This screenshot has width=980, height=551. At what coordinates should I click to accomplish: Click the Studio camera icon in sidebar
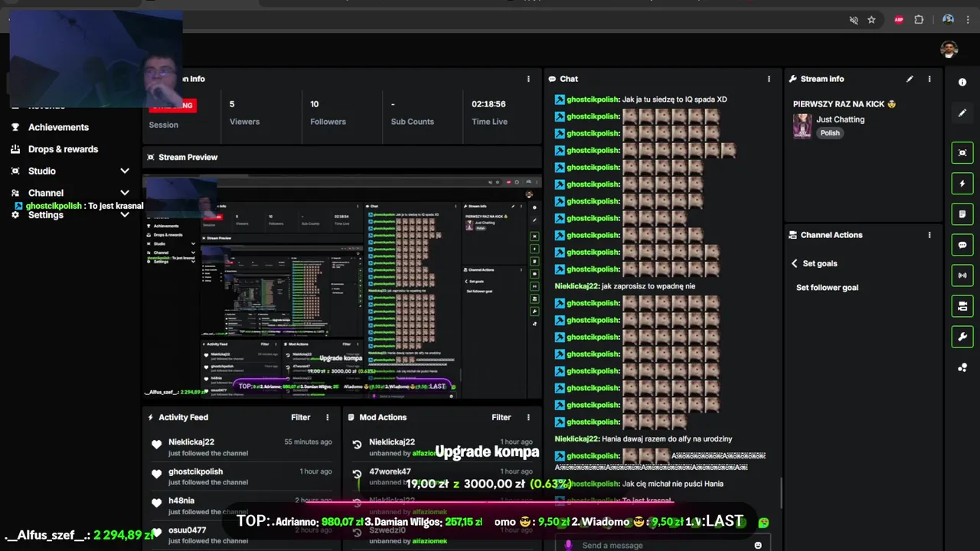tap(15, 171)
